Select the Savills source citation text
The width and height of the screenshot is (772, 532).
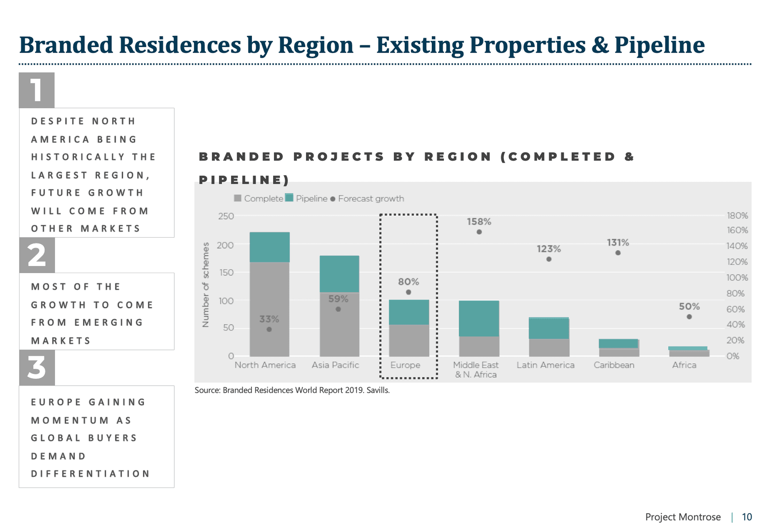292,390
